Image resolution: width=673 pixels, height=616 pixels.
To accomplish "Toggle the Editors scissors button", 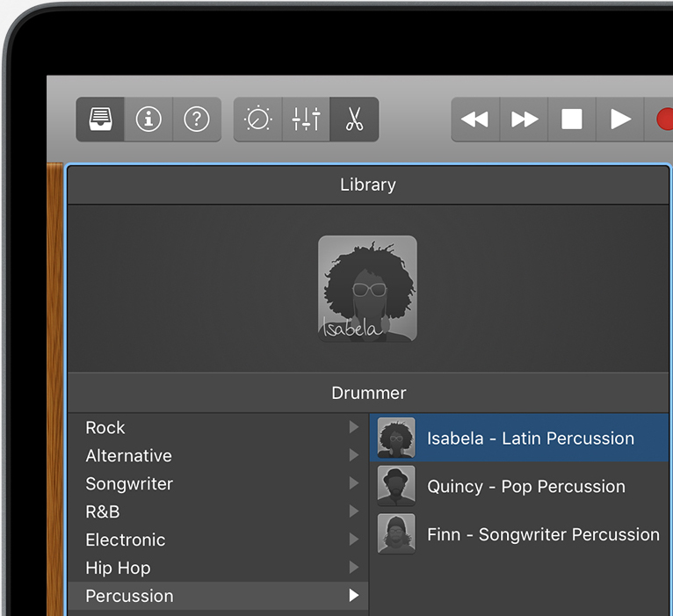I will click(x=355, y=120).
